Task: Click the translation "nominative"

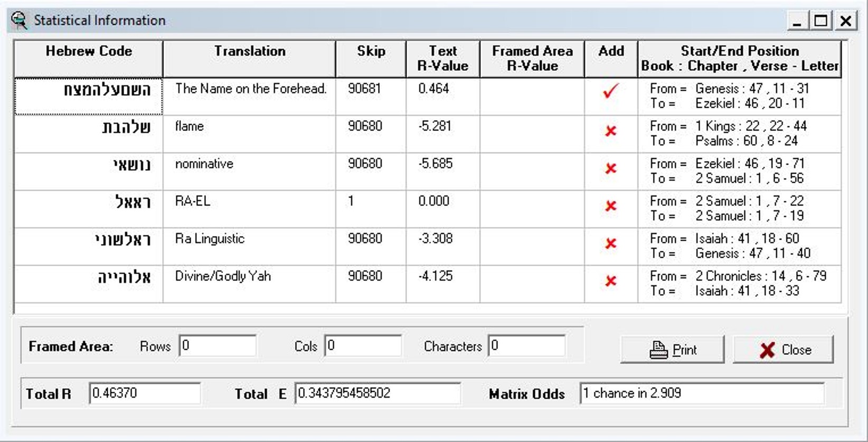Action: pos(204,164)
